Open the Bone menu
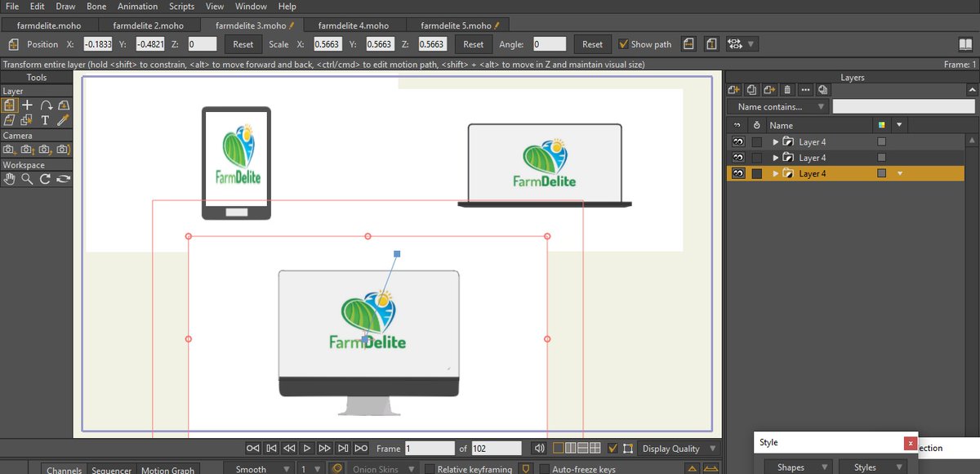The width and height of the screenshot is (980, 474). coord(96,7)
